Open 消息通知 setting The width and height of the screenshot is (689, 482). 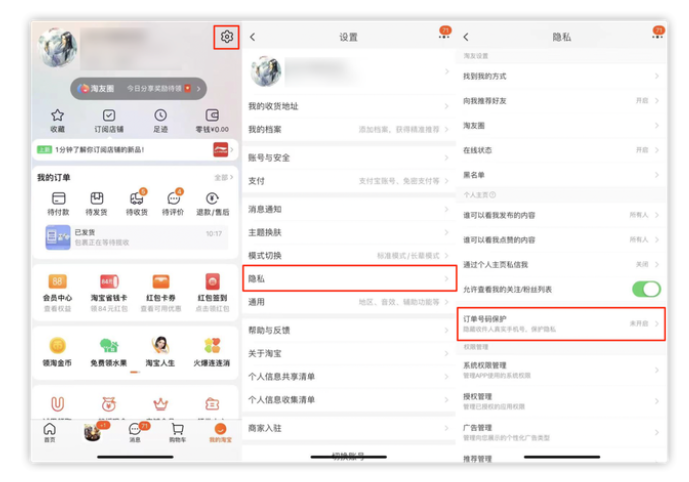[349, 209]
